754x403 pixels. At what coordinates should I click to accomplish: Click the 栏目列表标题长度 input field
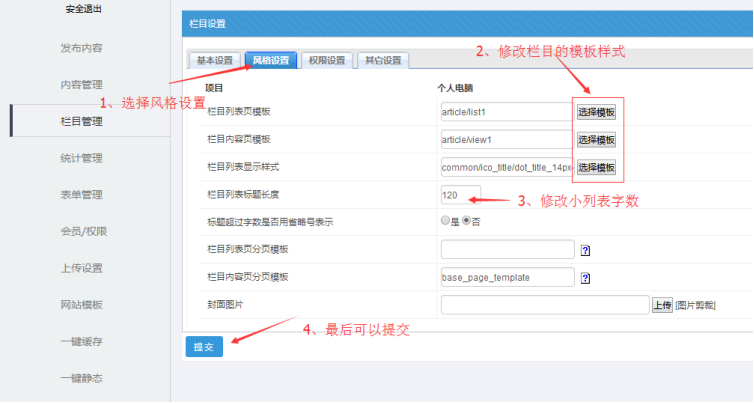coord(460,195)
